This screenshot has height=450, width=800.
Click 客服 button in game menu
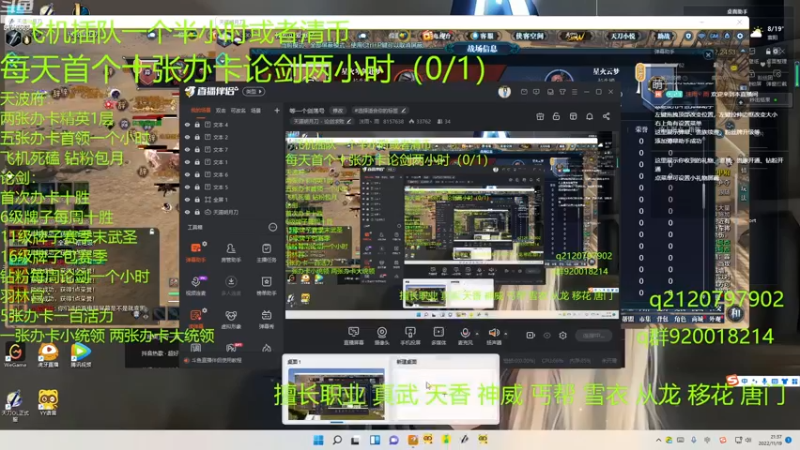pyautogui.click(x=483, y=36)
